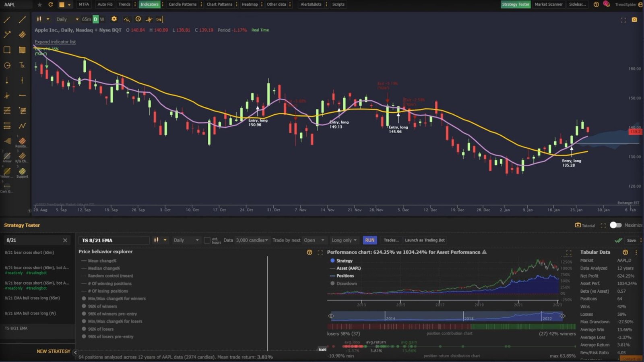Select the circle drawing tool

click(x=7, y=65)
